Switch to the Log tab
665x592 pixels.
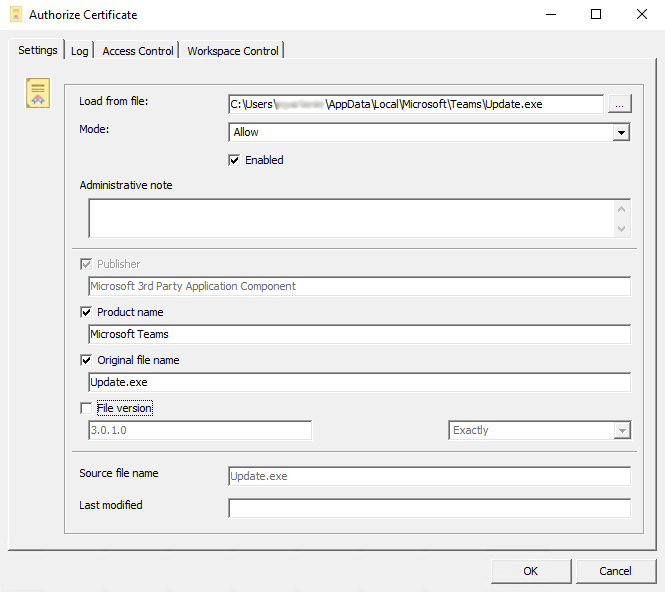coord(80,51)
